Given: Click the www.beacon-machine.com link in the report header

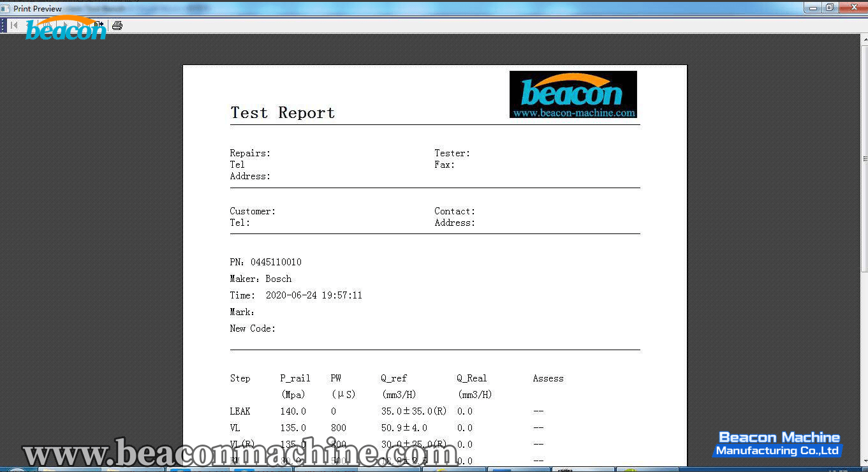Looking at the screenshot, I should 573,113.
